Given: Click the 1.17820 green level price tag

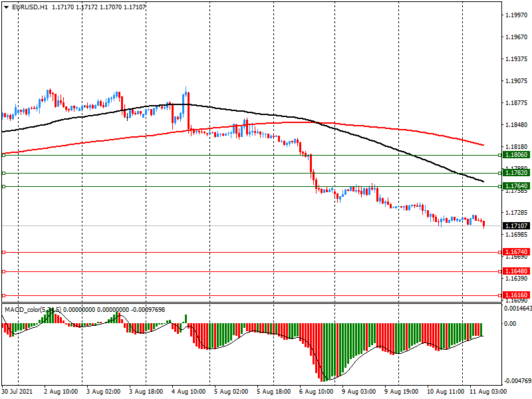Looking at the screenshot, I should tap(517, 173).
